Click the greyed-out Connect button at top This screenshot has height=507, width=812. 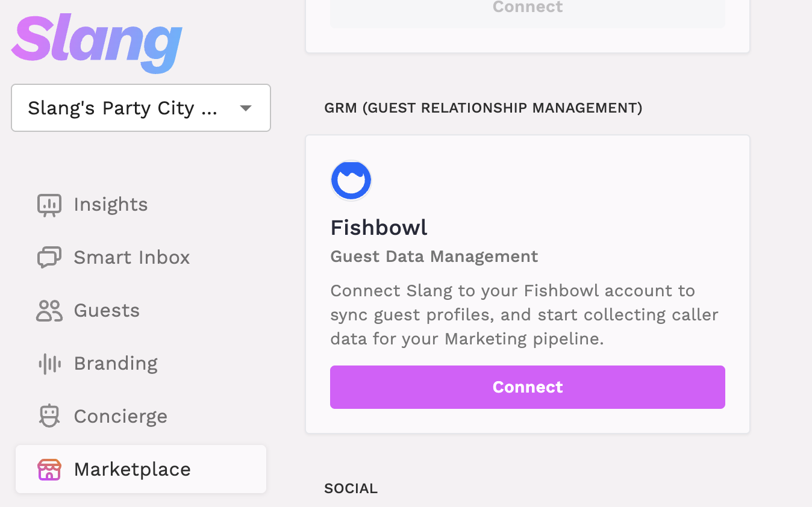coord(527,8)
